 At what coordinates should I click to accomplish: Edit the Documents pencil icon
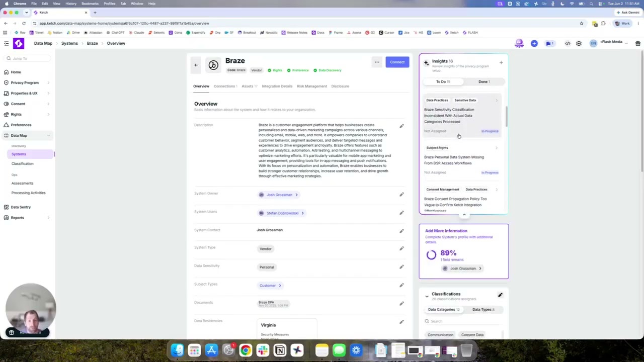[x=401, y=304]
